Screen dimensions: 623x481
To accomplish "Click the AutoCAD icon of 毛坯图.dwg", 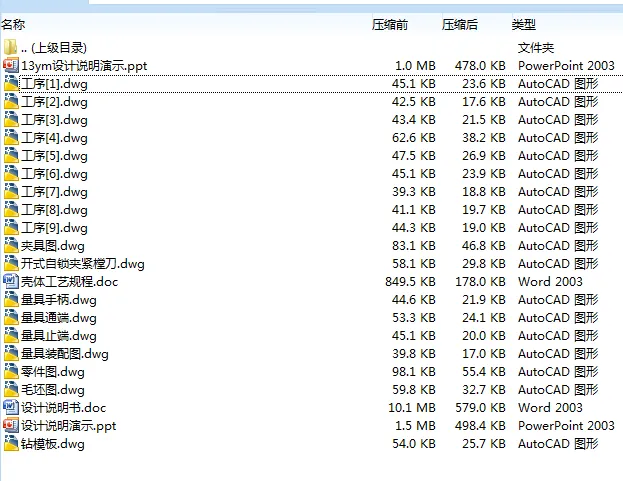I will pos(11,389).
